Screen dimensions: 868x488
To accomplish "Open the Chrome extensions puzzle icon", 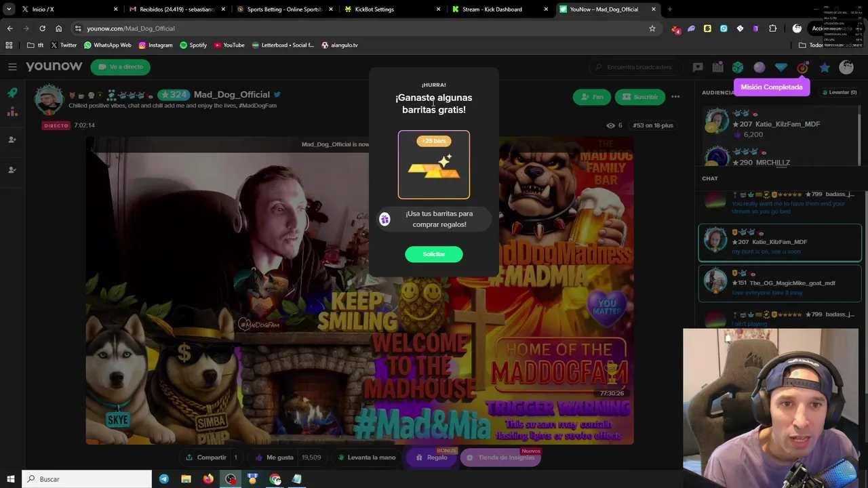I will pos(772,28).
